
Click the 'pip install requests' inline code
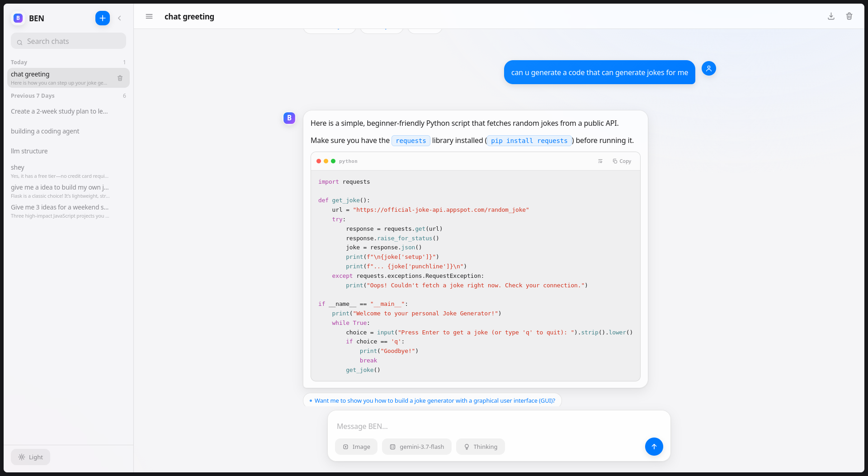tap(529, 141)
